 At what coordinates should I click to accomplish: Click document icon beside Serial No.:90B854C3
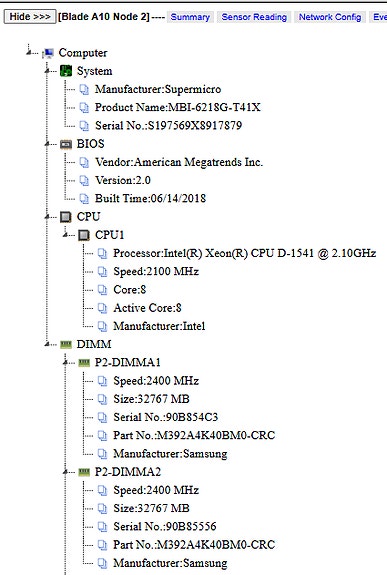tap(102, 417)
